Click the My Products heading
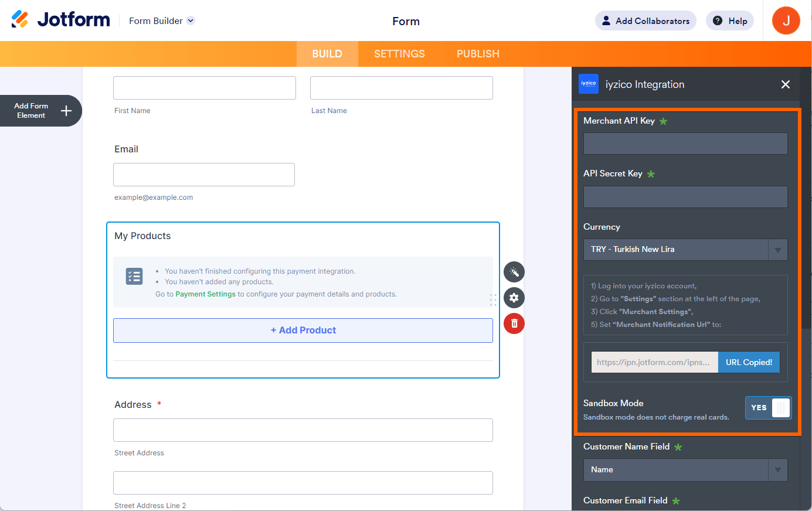812x511 pixels. pos(142,236)
